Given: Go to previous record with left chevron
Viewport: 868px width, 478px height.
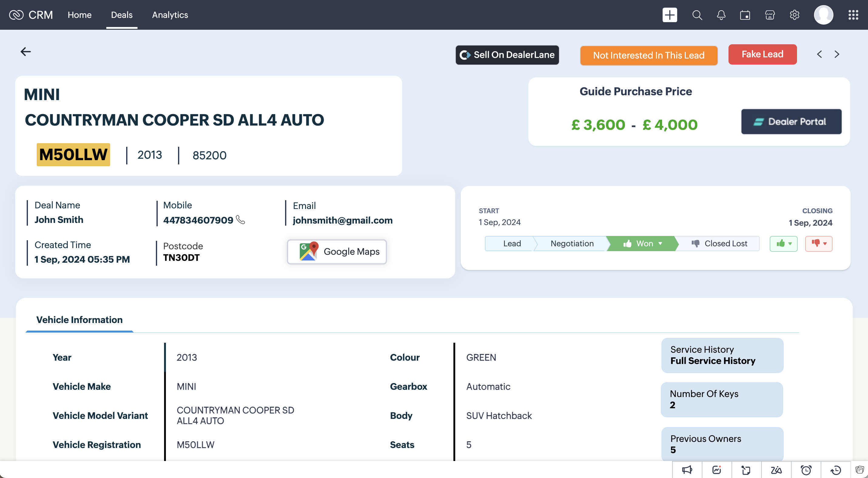Looking at the screenshot, I should [819, 54].
